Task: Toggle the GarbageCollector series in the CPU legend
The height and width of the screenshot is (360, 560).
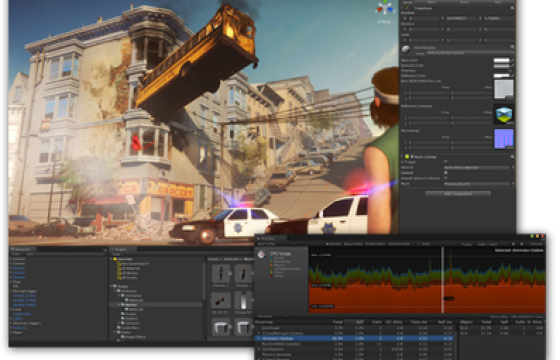Action: tap(285, 269)
